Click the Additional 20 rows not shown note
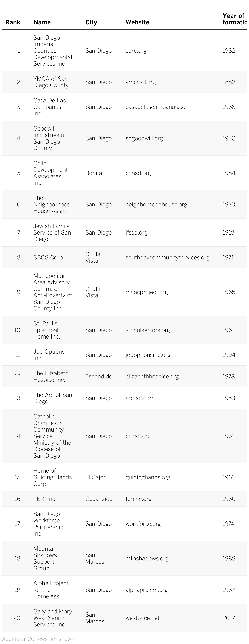Viewport: 249px width, 644px height. (39, 639)
